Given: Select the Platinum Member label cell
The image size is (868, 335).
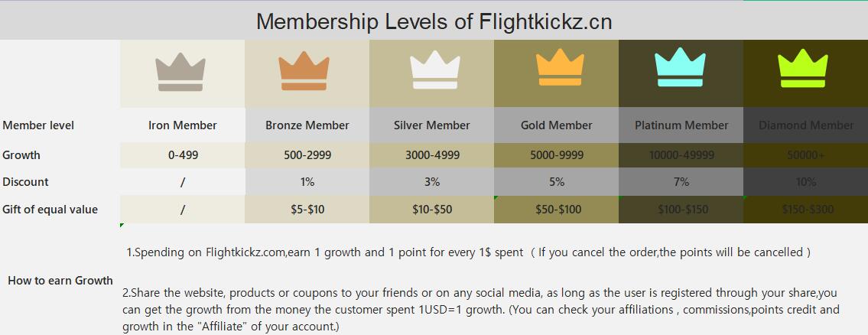Looking at the screenshot, I should coord(681,125).
